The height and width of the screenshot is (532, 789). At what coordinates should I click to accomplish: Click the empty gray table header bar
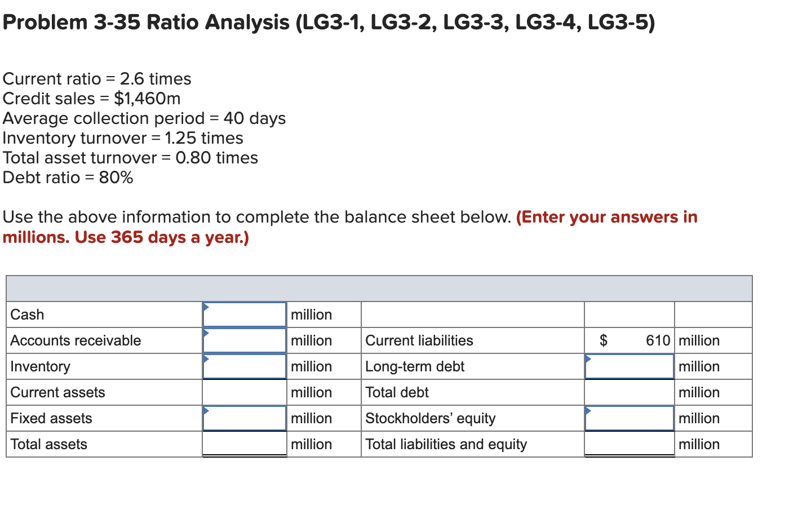click(x=379, y=287)
